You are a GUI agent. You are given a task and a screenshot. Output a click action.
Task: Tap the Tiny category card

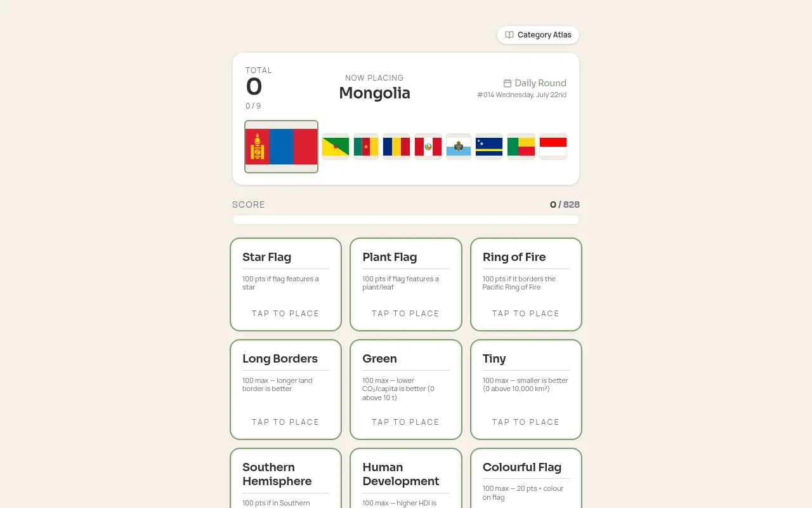(526, 389)
